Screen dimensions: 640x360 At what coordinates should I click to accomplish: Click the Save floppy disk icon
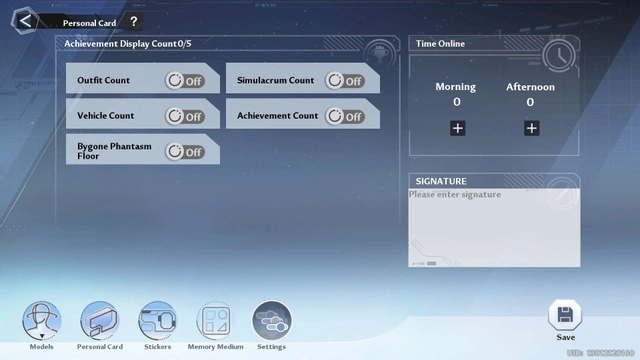[x=565, y=315]
